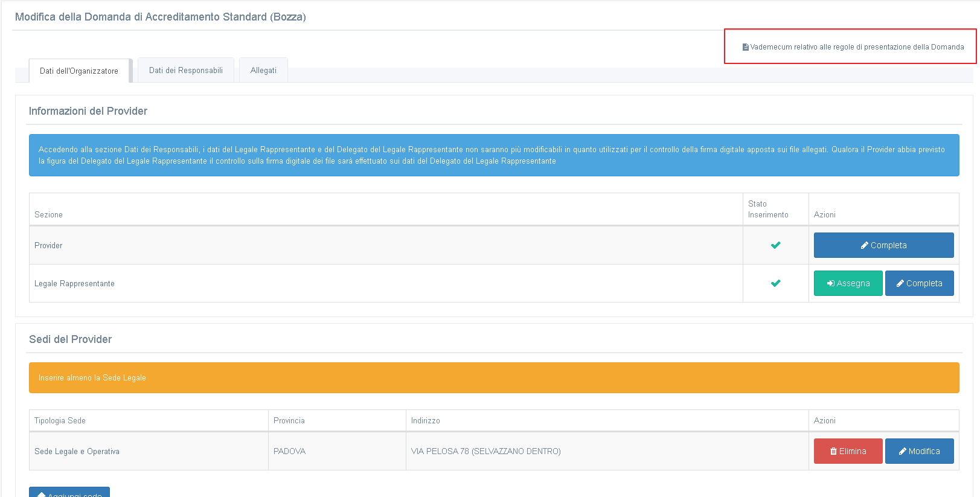Click the Sezione column header
This screenshot has width=980, height=497.
(49, 215)
